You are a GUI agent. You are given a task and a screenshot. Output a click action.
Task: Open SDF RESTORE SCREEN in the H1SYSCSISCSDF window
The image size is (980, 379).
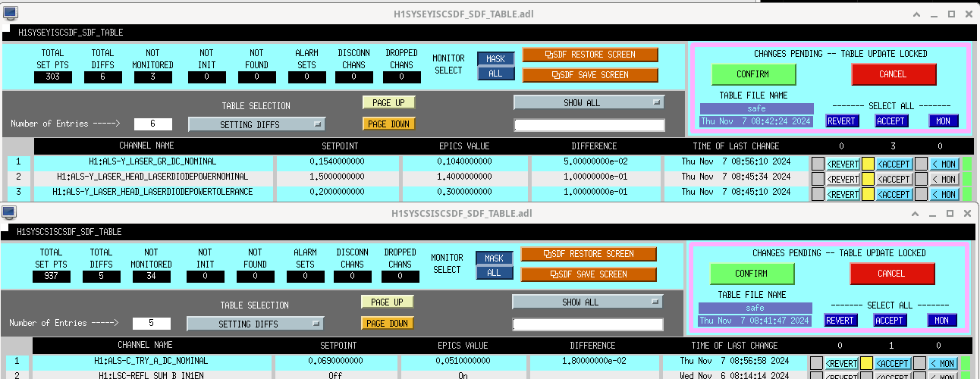[588, 253]
